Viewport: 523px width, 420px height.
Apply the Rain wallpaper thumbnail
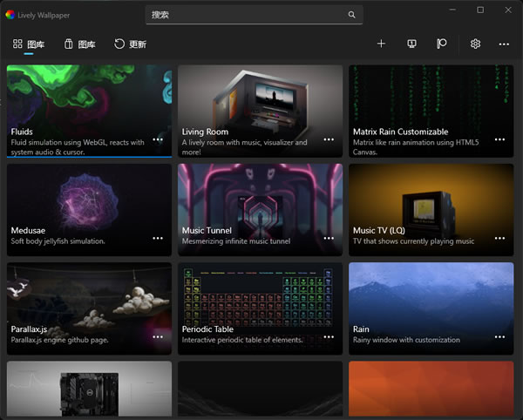click(431, 296)
